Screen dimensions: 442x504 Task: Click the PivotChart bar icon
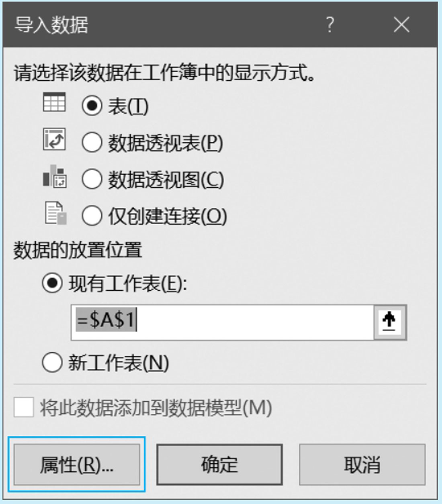(55, 176)
